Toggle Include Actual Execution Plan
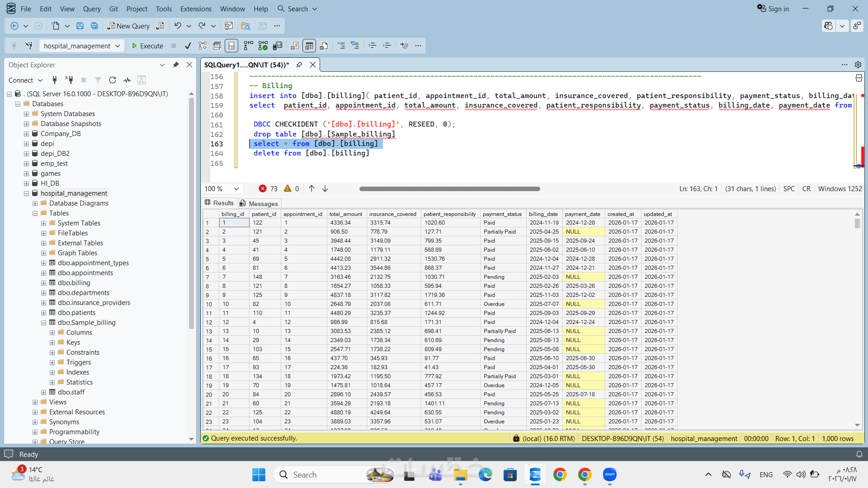This screenshot has width=868, height=488. (249, 46)
